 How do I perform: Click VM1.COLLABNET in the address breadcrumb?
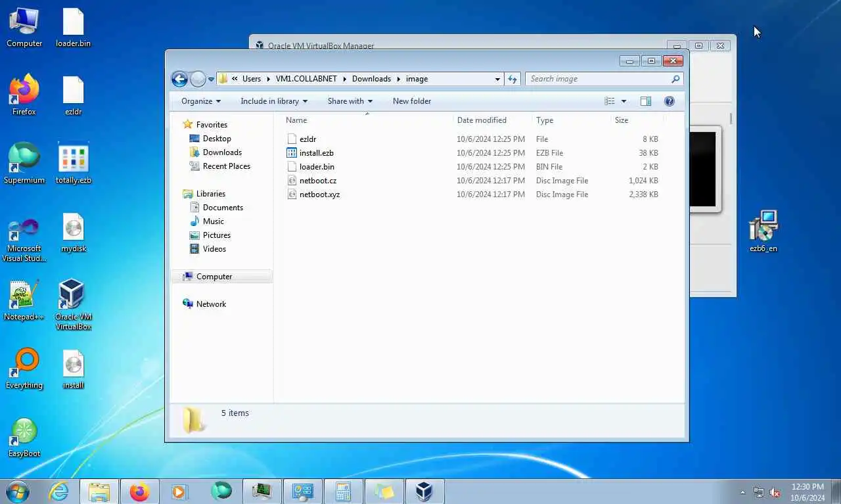(x=306, y=79)
